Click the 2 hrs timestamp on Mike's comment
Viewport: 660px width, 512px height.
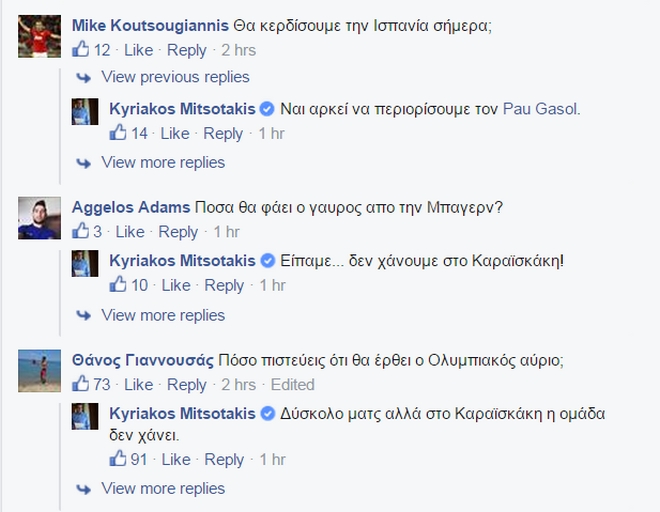click(x=237, y=51)
